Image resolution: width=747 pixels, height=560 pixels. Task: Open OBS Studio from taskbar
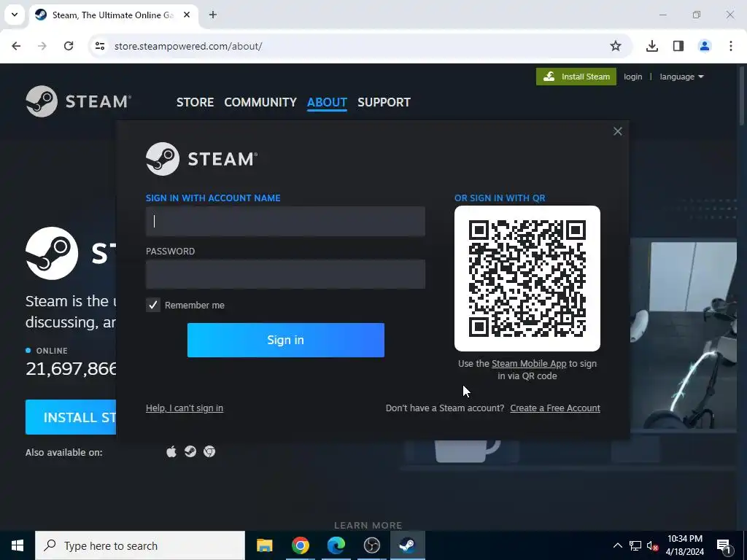pyautogui.click(x=371, y=545)
